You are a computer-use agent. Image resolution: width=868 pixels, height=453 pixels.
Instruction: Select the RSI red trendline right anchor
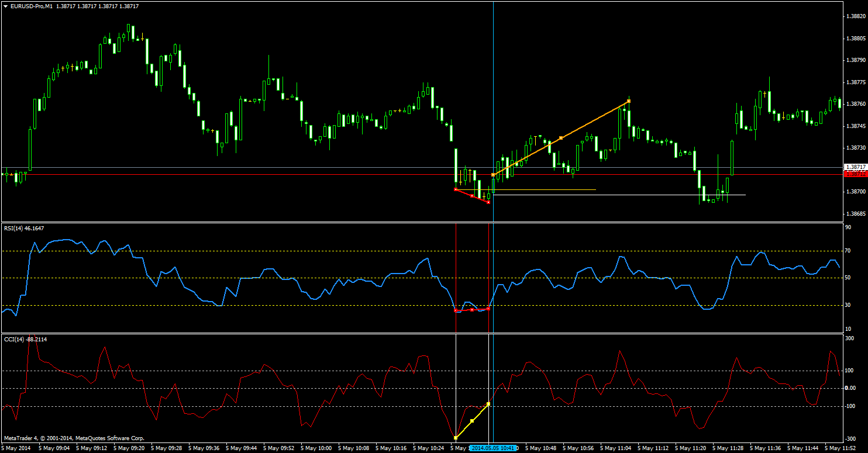tap(488, 309)
